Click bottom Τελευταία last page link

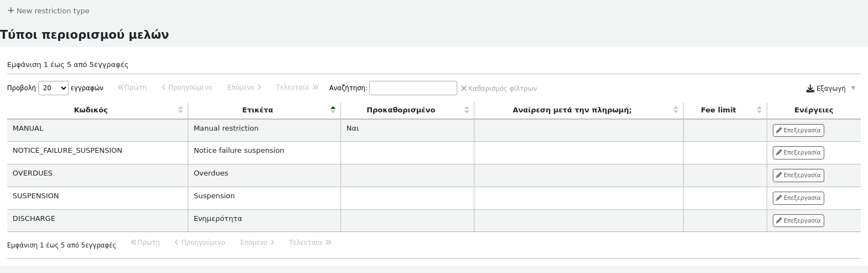[x=310, y=243]
